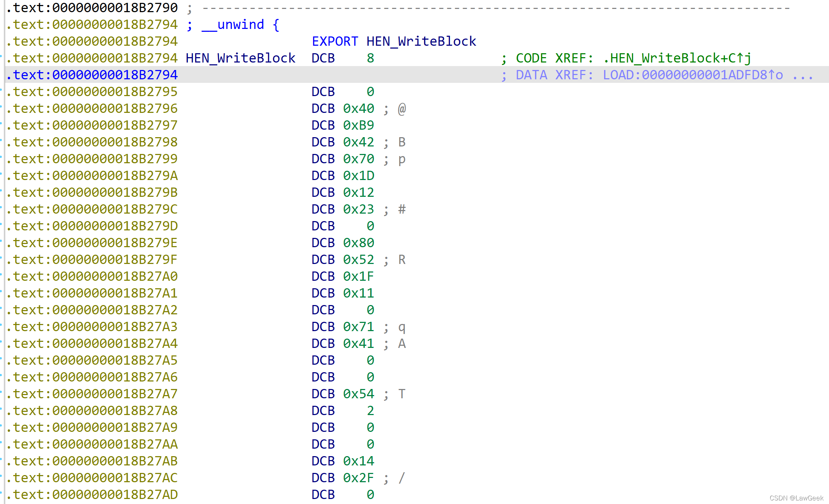Image resolution: width=829 pixels, height=504 pixels.
Task: Click the DCB 8 value at HEN_WriteBlock
Action: click(370, 58)
